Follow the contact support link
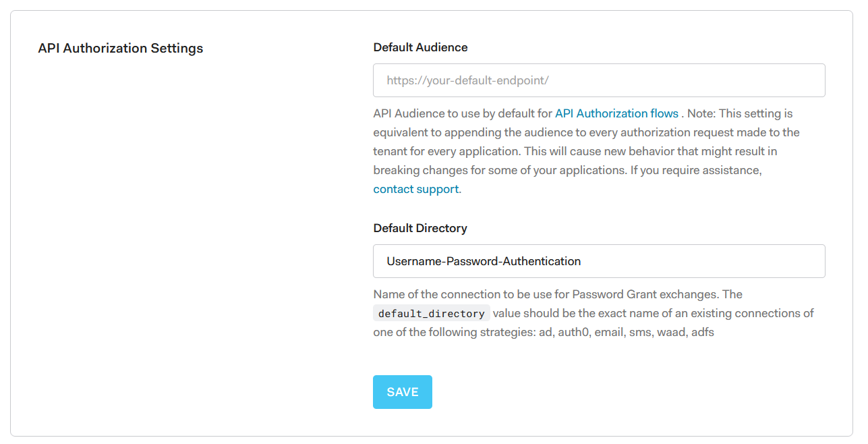The image size is (868, 444). point(416,189)
